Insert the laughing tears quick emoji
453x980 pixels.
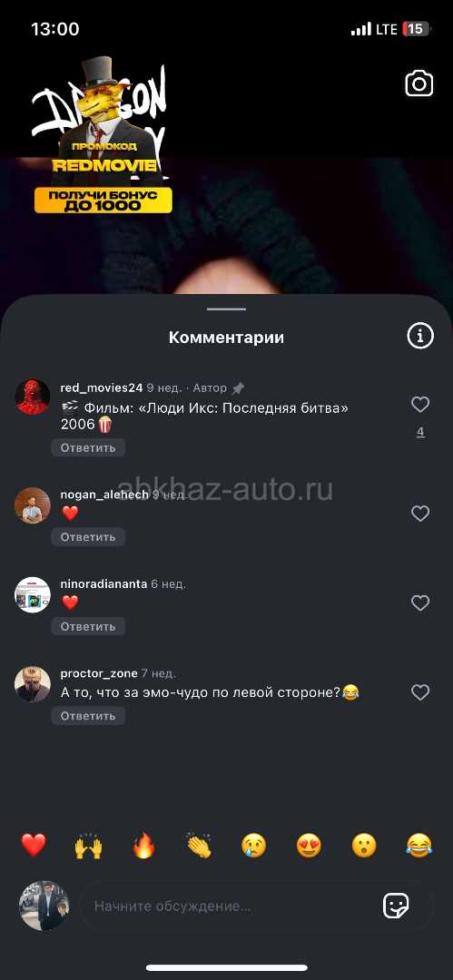419,846
